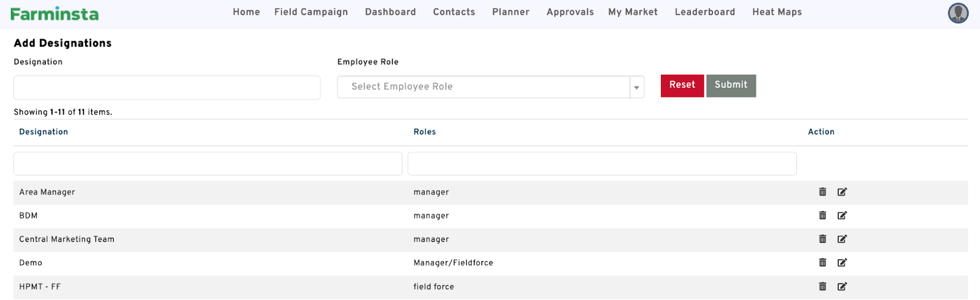
Task: Click trash icon for BDM row
Action: click(x=823, y=215)
